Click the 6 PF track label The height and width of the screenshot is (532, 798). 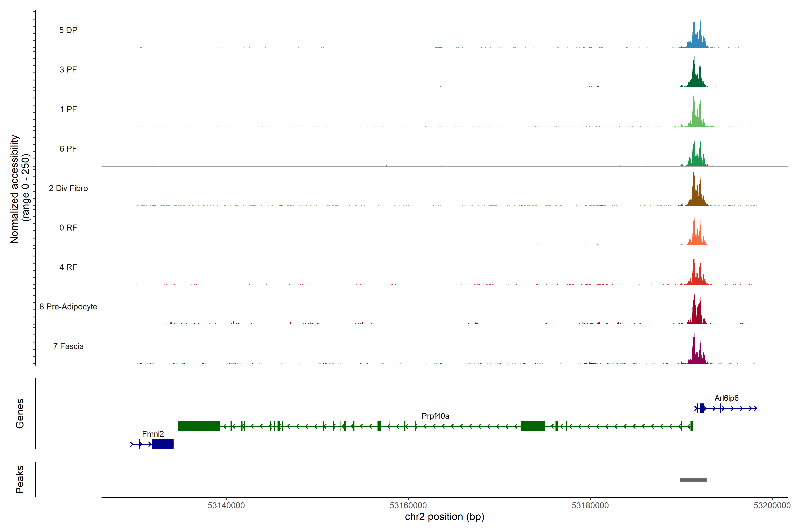click(68, 149)
